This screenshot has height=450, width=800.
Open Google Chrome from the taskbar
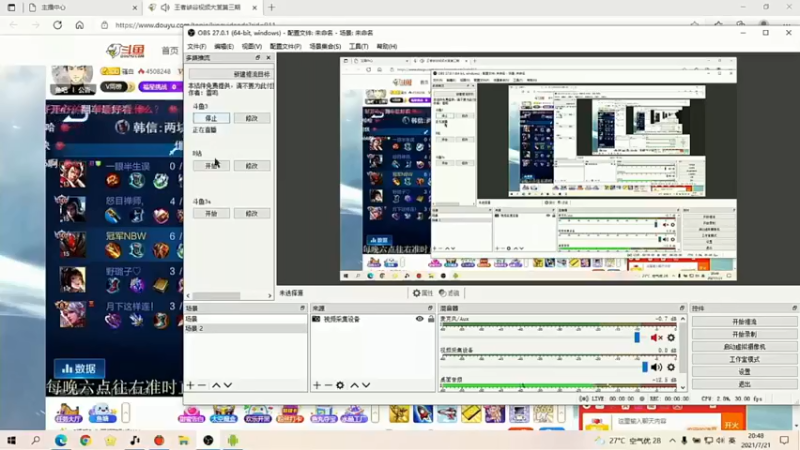(85, 440)
